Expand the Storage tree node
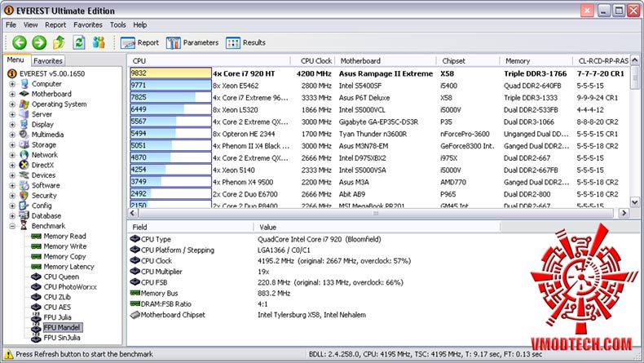Viewport: 644px width, 363px height. [x=12, y=144]
